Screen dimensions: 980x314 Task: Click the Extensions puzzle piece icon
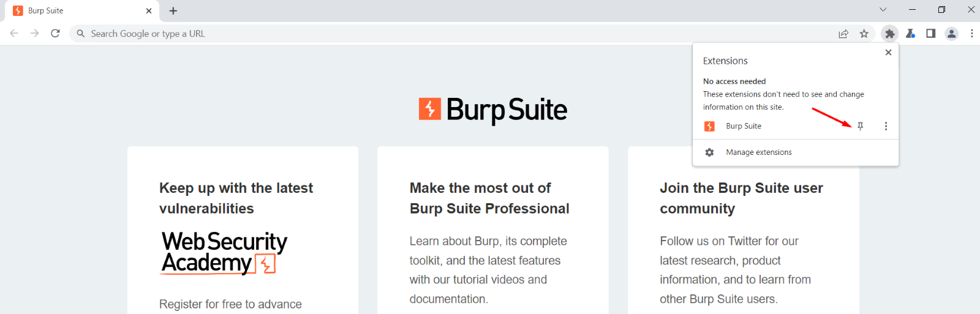[x=890, y=34]
